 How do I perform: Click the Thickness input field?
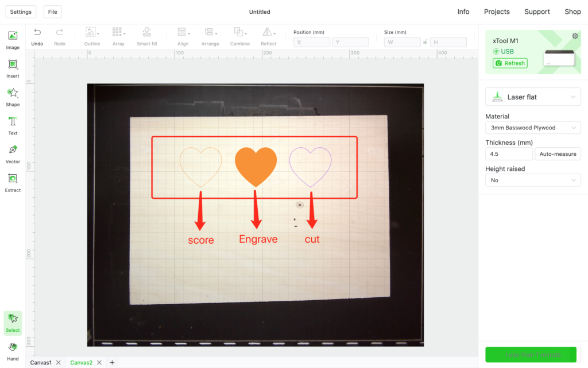(x=509, y=154)
